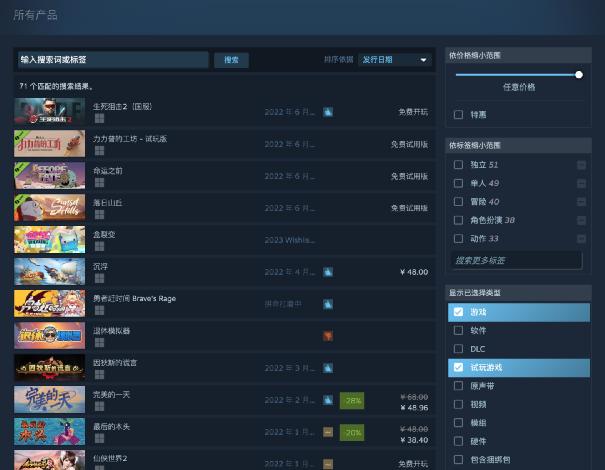This screenshot has height=470, width=605.
Task: Collapse the 显示已选择类型 section header
Action: pos(518,292)
